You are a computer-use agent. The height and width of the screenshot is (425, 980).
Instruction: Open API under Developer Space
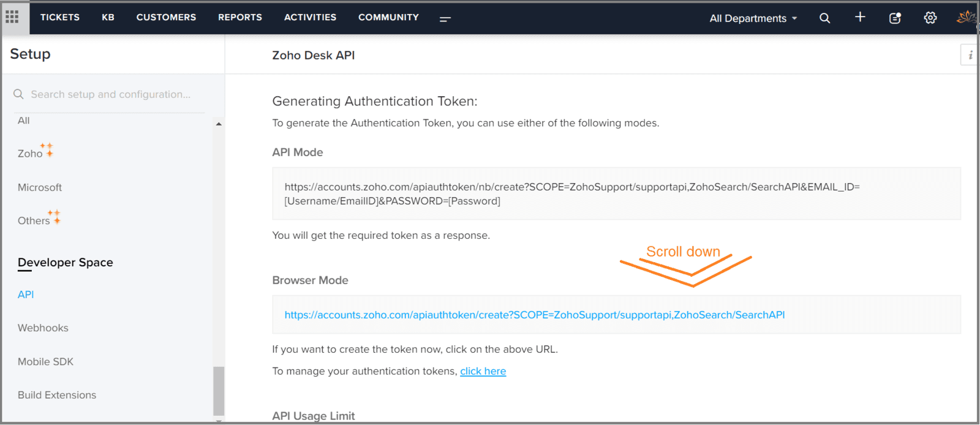pyautogui.click(x=26, y=295)
